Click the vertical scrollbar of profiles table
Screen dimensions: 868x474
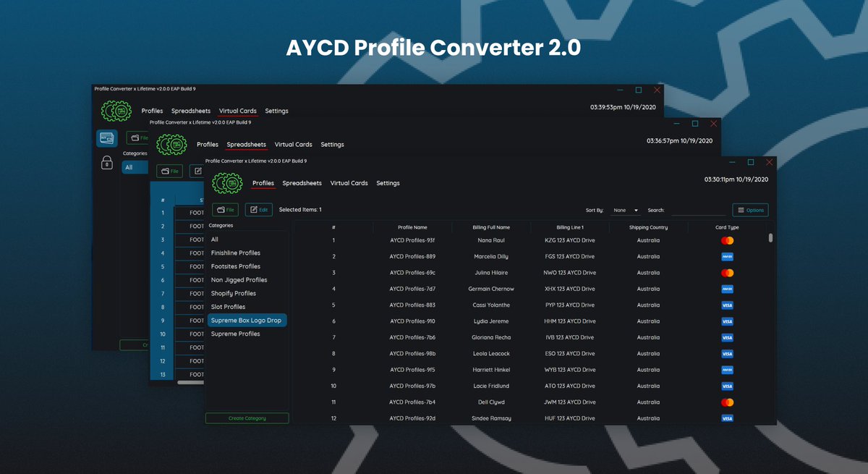[x=770, y=237]
